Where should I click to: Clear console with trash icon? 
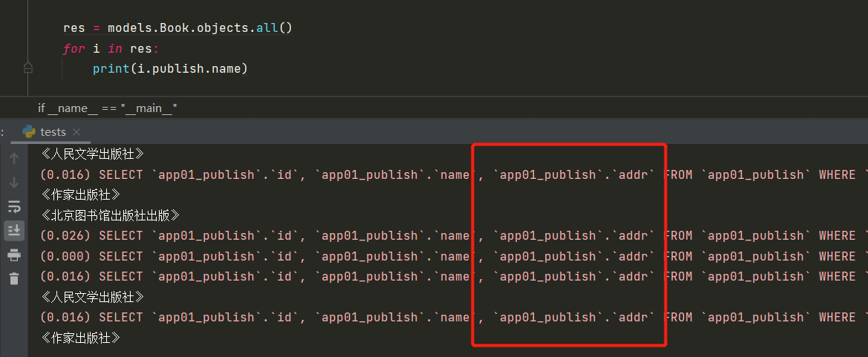pos(14,278)
